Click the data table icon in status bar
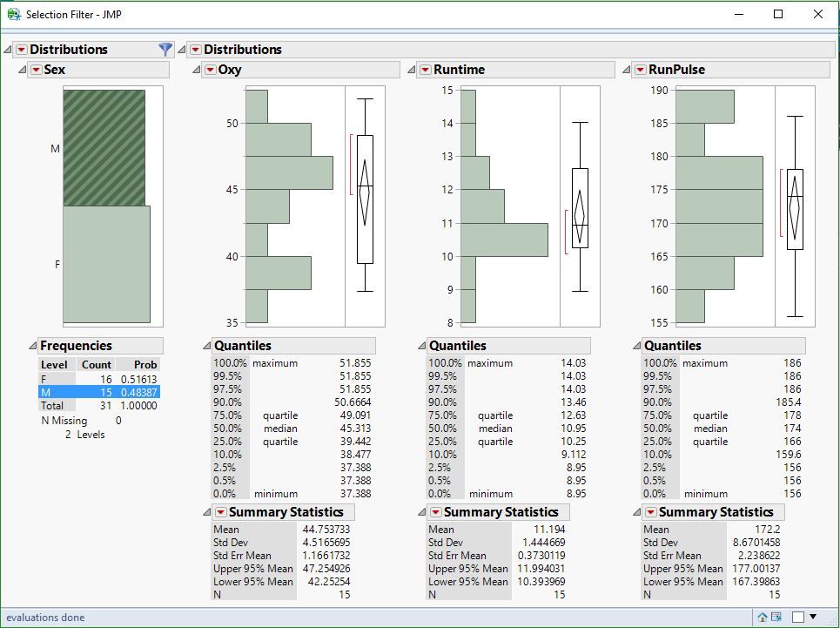 coord(776,618)
